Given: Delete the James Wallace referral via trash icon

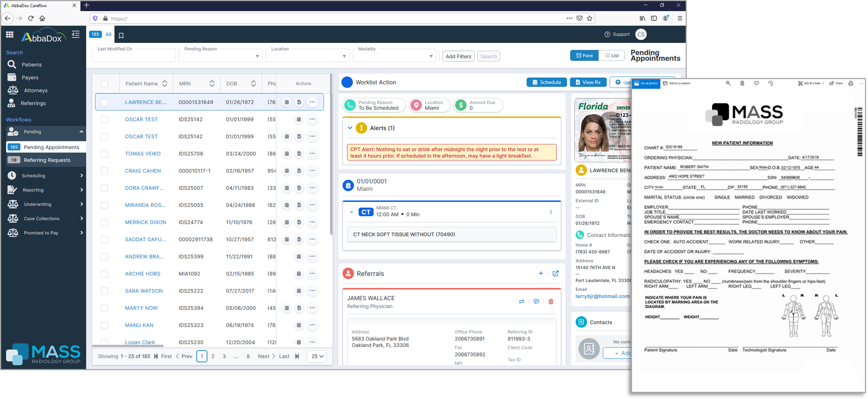Looking at the screenshot, I should click(551, 302).
